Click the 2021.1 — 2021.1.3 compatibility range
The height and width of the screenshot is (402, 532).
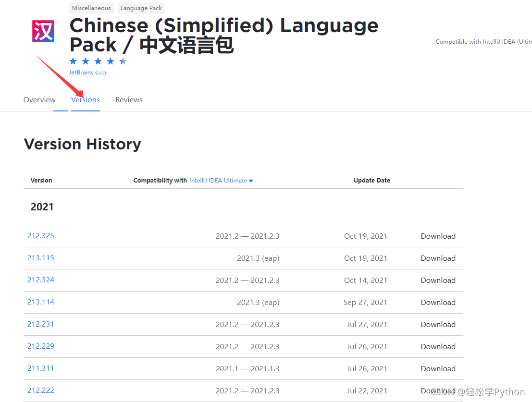247,368
